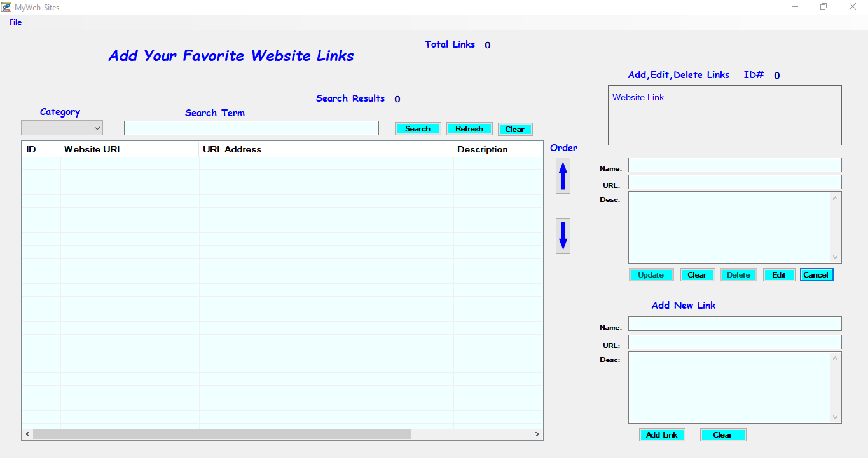Image resolution: width=868 pixels, height=458 pixels.
Task: Click the Order move-up arrow
Action: point(562,175)
